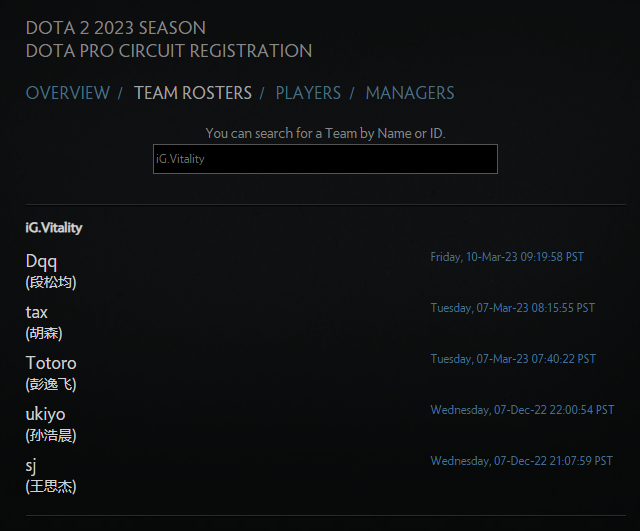This screenshot has width=640, height=531.
Task: Select the iG.Vitality team heading
Action: 54,228
